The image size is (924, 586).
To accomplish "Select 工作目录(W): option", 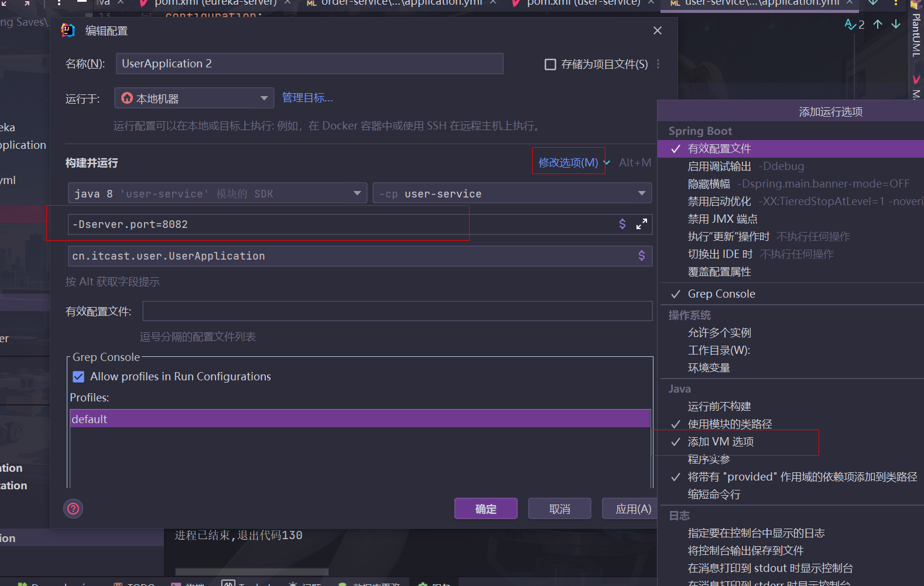I will coord(790,350).
